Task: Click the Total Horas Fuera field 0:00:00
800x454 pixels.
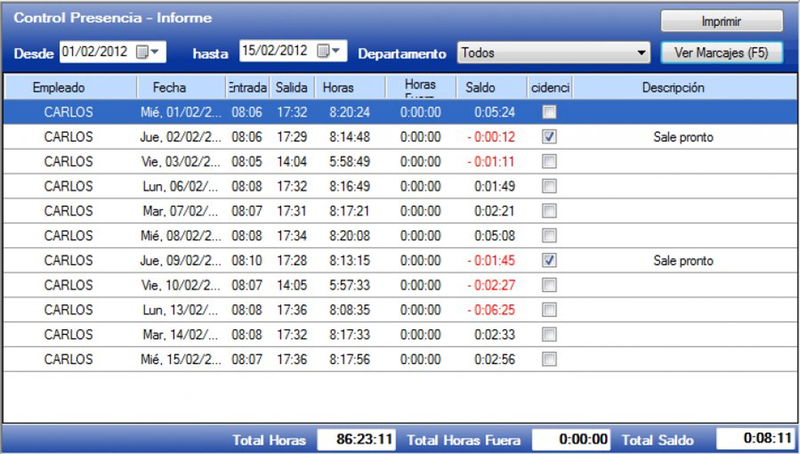Action: click(x=571, y=439)
